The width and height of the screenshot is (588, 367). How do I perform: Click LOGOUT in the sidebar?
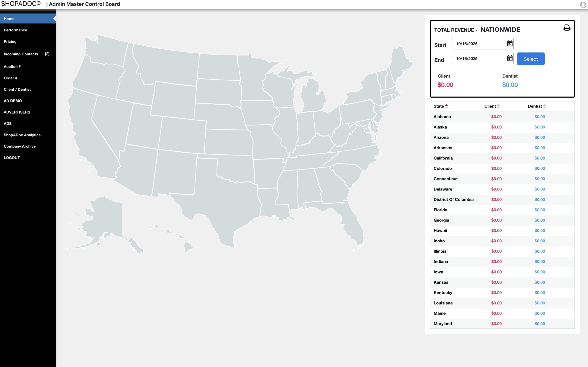tap(12, 158)
